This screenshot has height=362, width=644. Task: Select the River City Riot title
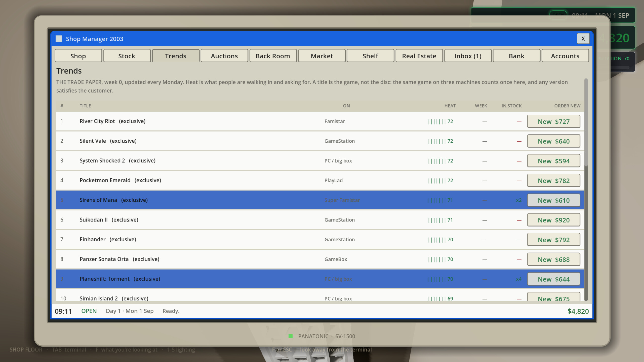coord(97,121)
